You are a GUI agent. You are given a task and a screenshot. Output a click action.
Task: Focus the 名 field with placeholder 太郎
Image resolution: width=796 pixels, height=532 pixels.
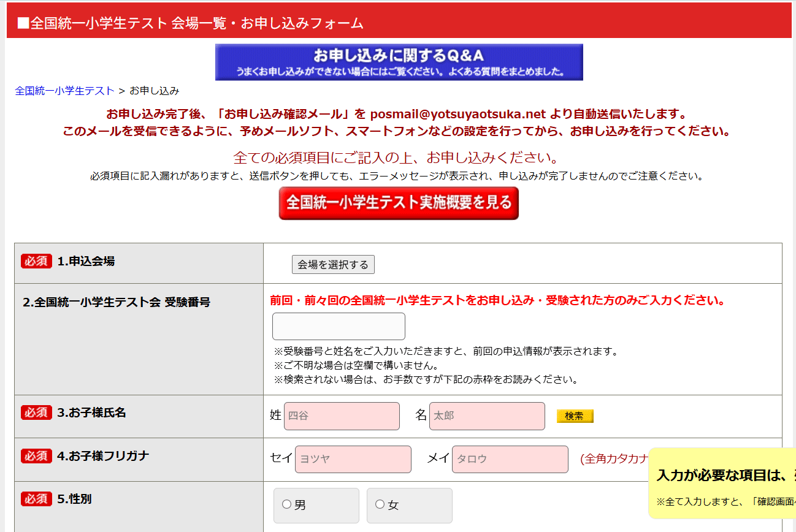coord(487,416)
